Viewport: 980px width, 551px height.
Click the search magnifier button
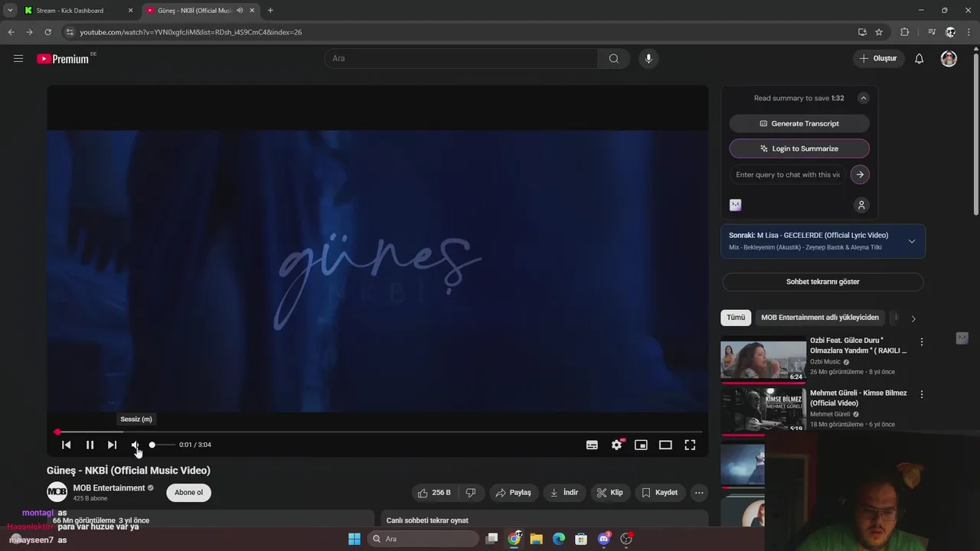click(614, 58)
